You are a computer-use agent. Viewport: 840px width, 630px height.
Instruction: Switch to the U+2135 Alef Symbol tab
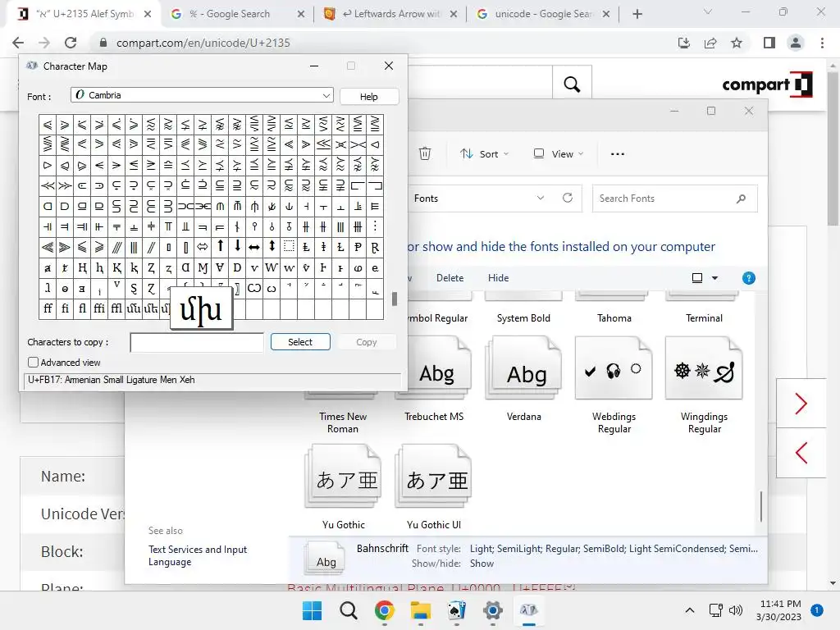click(85, 14)
